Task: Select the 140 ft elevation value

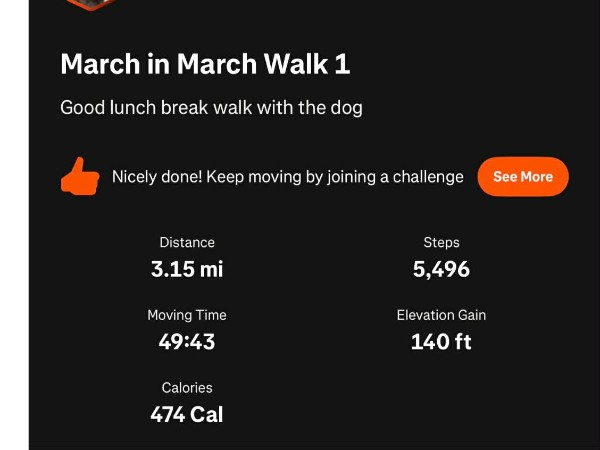Action: pos(441,342)
